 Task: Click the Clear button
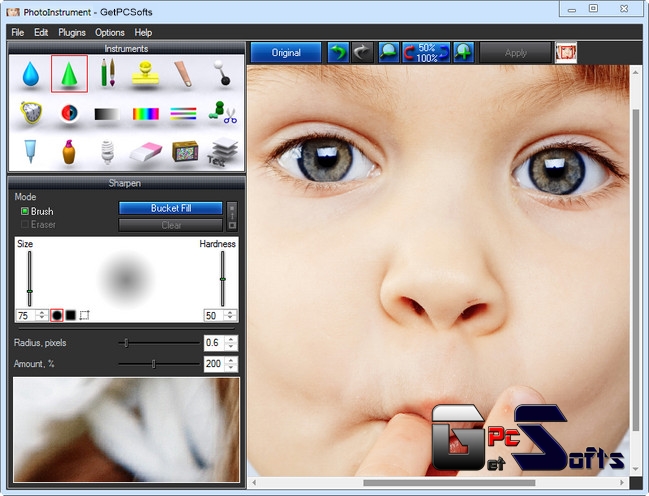click(x=171, y=225)
